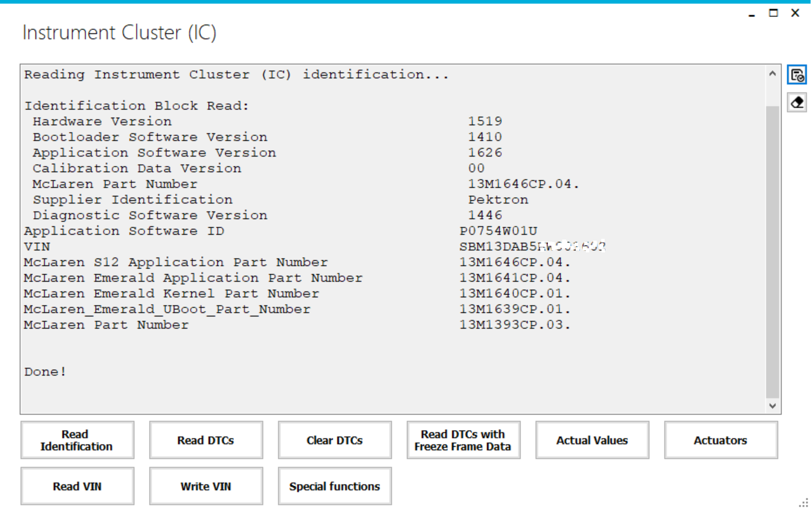Image resolution: width=812 pixels, height=510 pixels.
Task: Close the Instrument Cluster window
Action: 795,13
